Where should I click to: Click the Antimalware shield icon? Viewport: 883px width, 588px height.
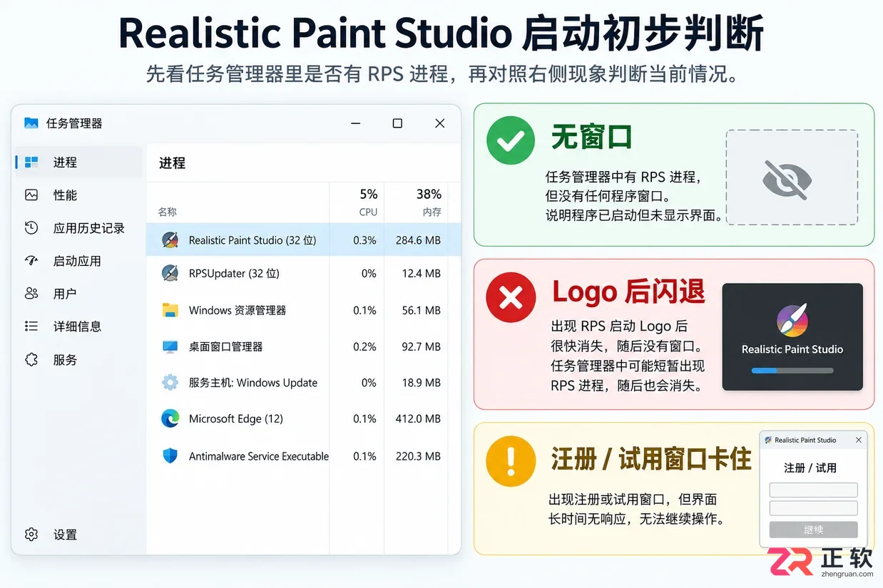170,456
